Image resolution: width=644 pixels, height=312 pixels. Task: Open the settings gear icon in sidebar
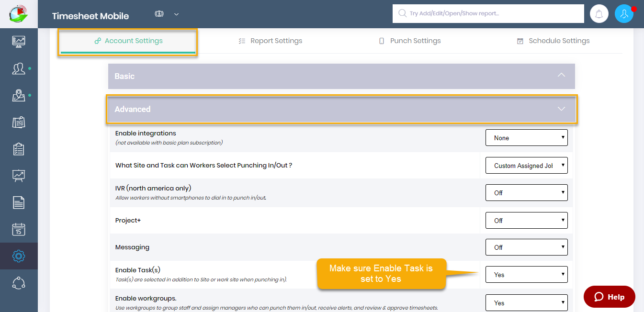pyautogui.click(x=19, y=256)
